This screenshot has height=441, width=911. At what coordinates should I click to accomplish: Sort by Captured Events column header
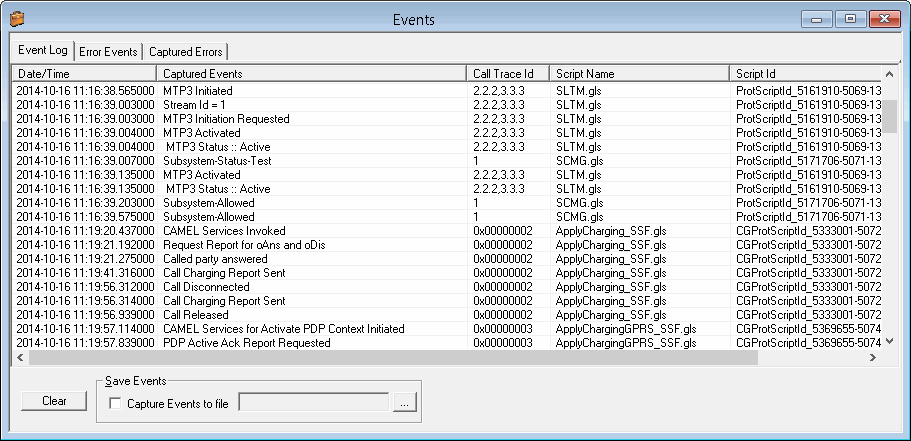312,74
